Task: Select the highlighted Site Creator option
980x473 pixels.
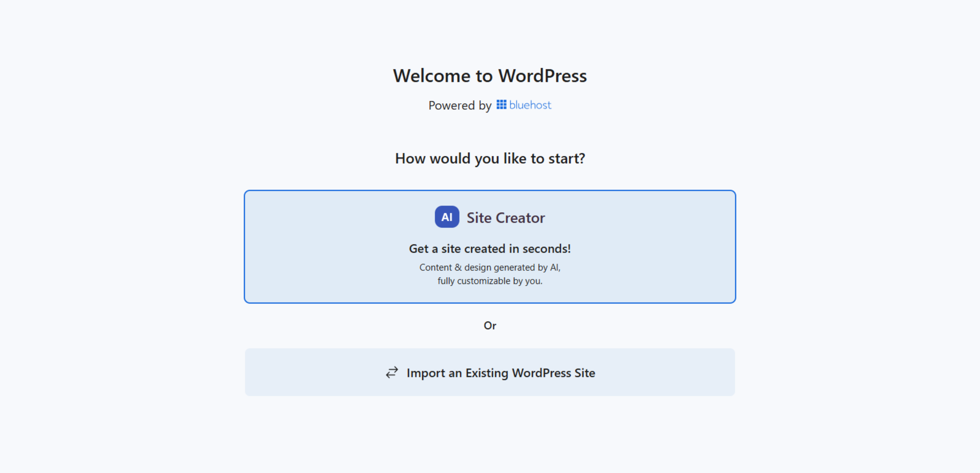Action: tap(490, 246)
